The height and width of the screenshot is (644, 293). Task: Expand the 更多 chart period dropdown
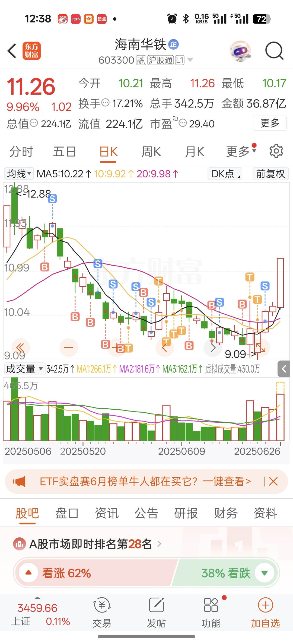pyautogui.click(x=241, y=151)
